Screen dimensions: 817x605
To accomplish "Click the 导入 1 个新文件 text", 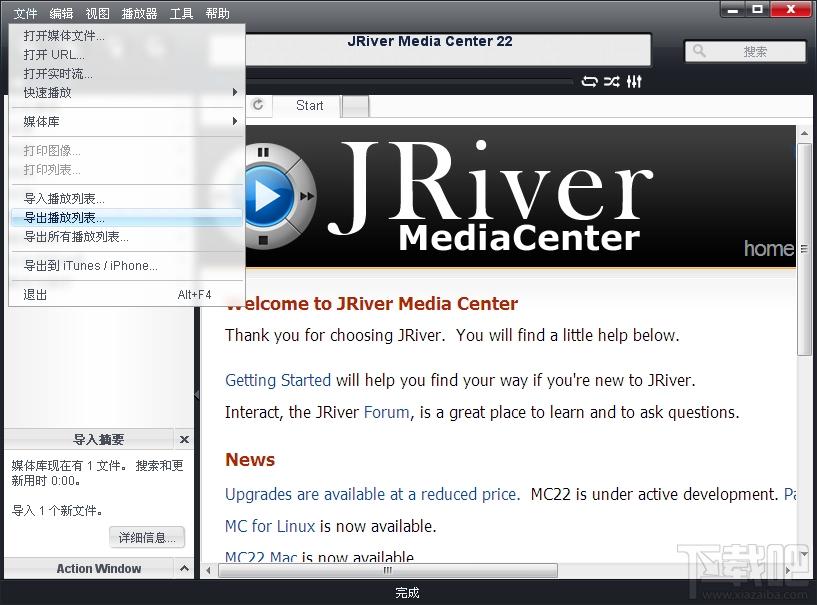I will (57, 510).
